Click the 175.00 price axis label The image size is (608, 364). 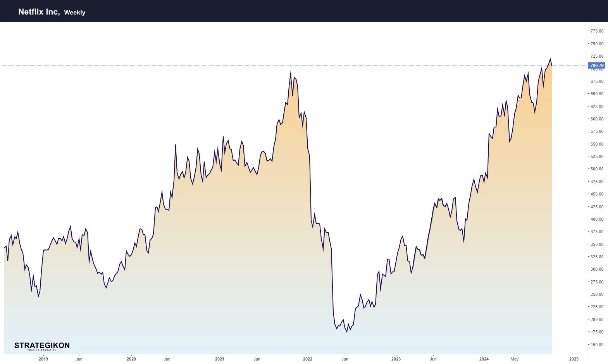(597, 332)
